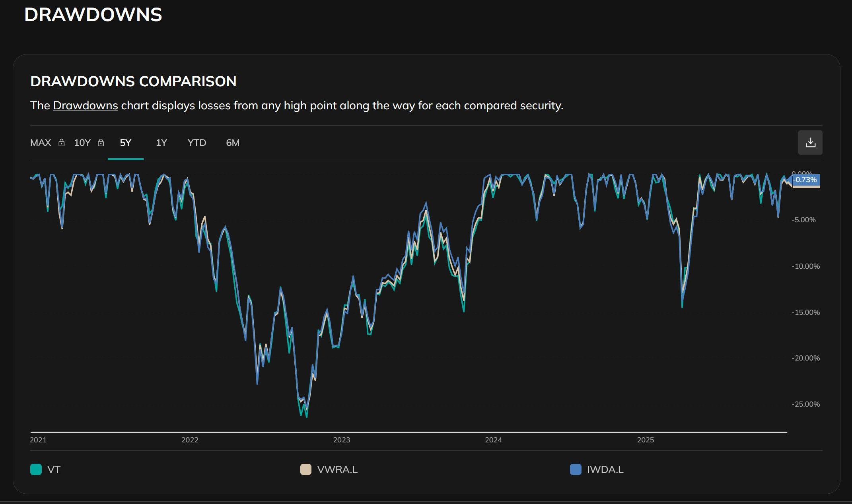This screenshot has height=504, width=852.
Task: Switch to the 5Y range tab
Action: [x=125, y=143]
